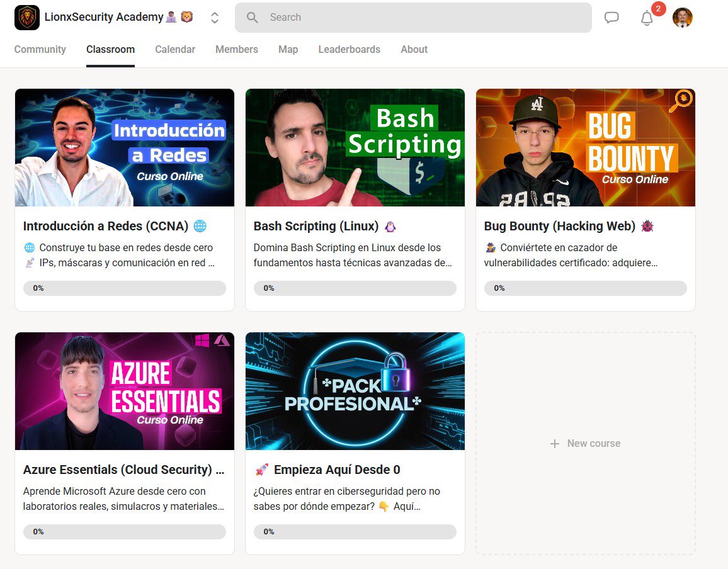Click the LionxSecurity Academy lion logo

27,18
